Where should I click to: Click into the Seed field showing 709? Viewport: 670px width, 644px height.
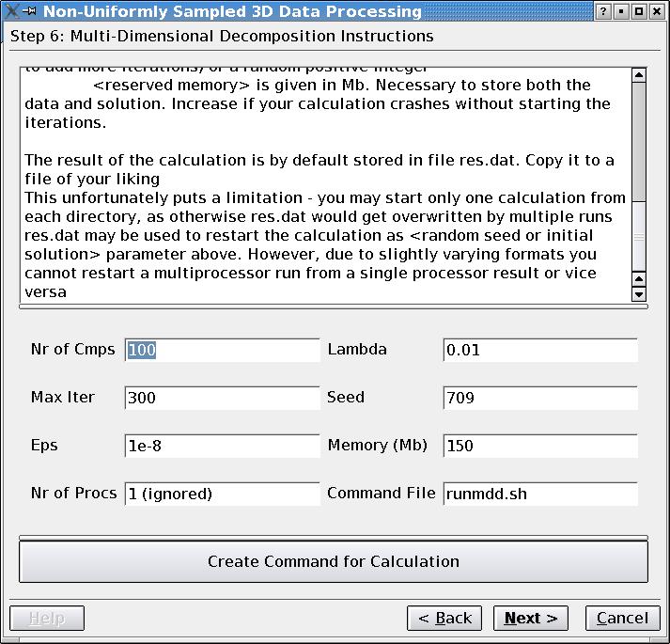click(x=540, y=399)
